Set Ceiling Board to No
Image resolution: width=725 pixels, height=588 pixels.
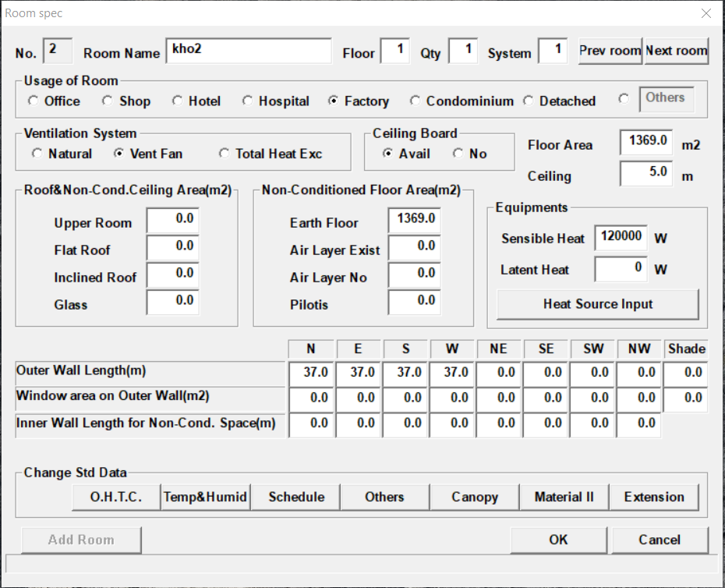click(x=458, y=154)
